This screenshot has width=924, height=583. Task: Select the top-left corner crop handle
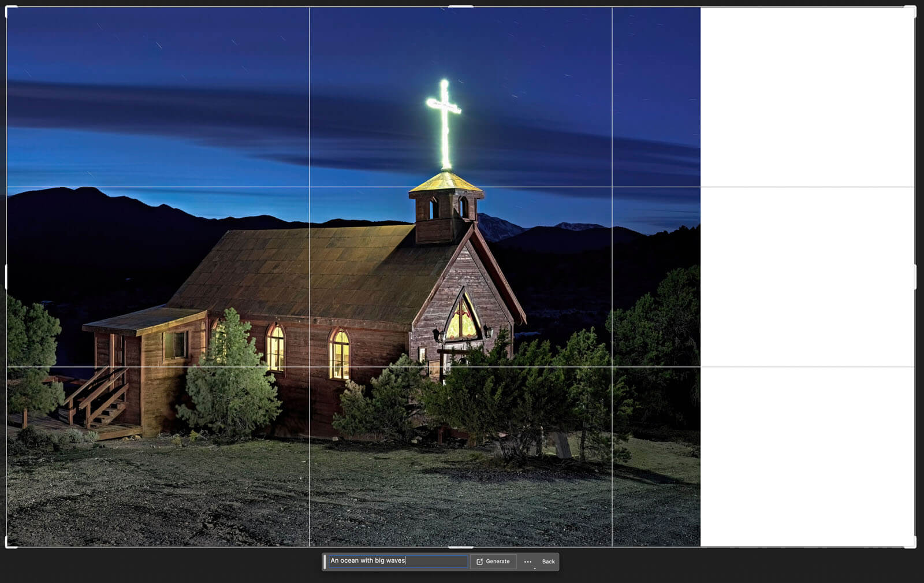pos(8,9)
